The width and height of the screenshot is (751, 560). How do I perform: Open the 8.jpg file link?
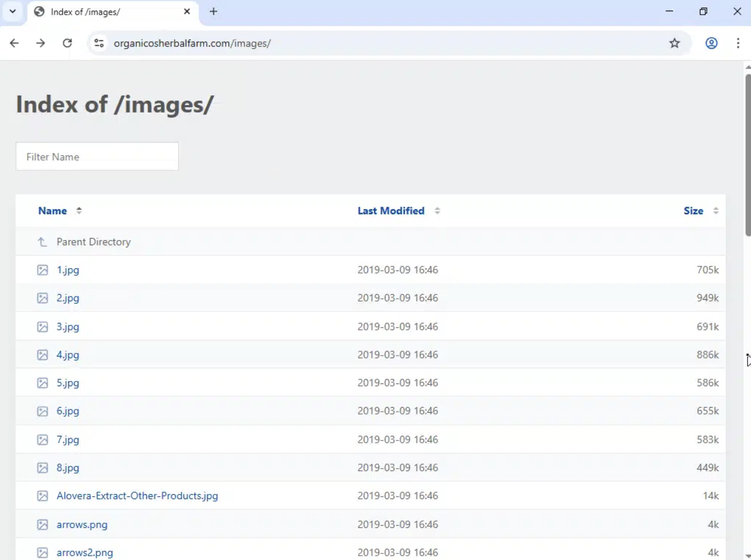point(68,468)
